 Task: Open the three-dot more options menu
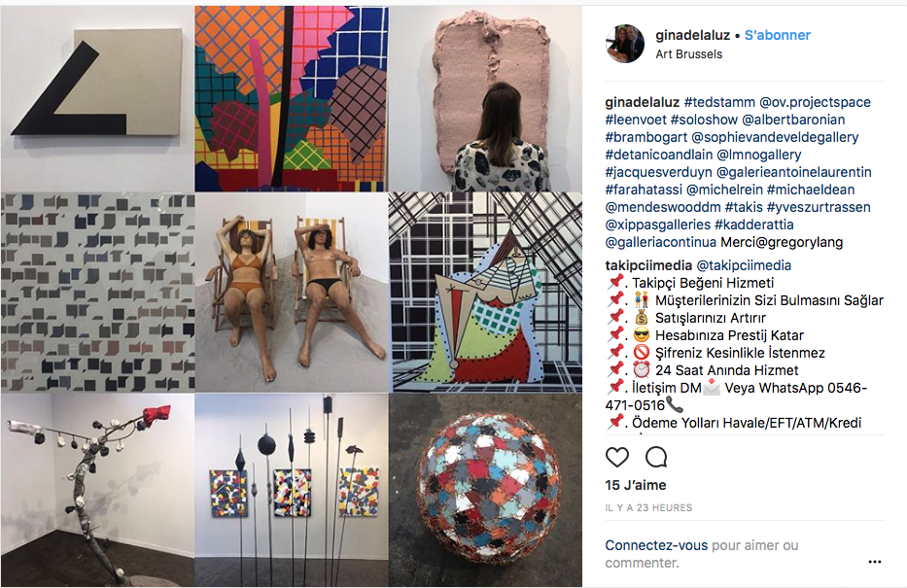875,562
